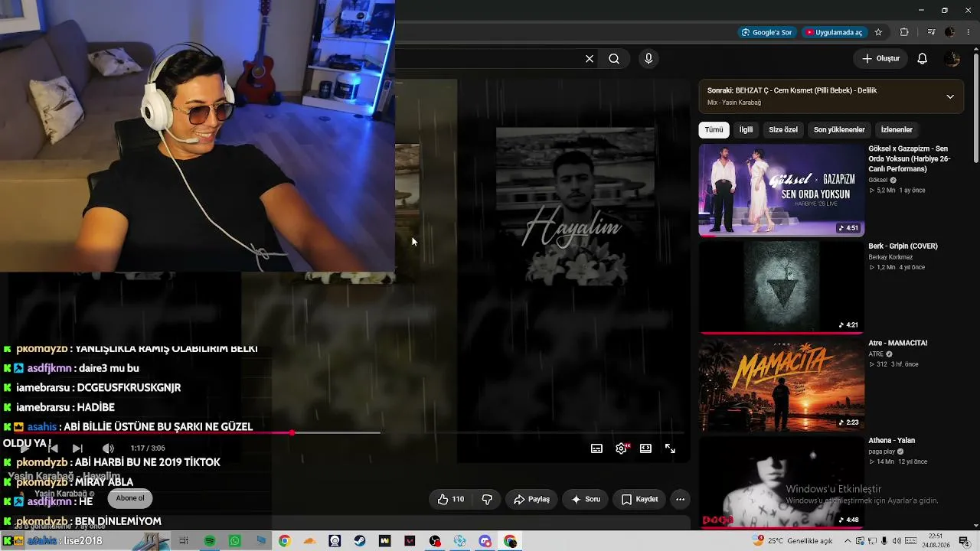This screenshot has height=551, width=980.
Task: Open Chrome's three-dot menu
Action: [969, 32]
